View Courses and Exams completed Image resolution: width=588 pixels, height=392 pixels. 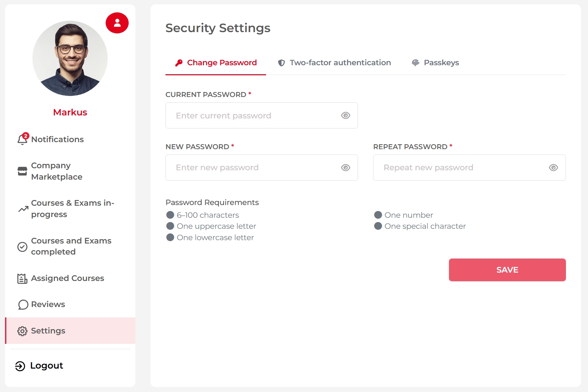[70, 247]
